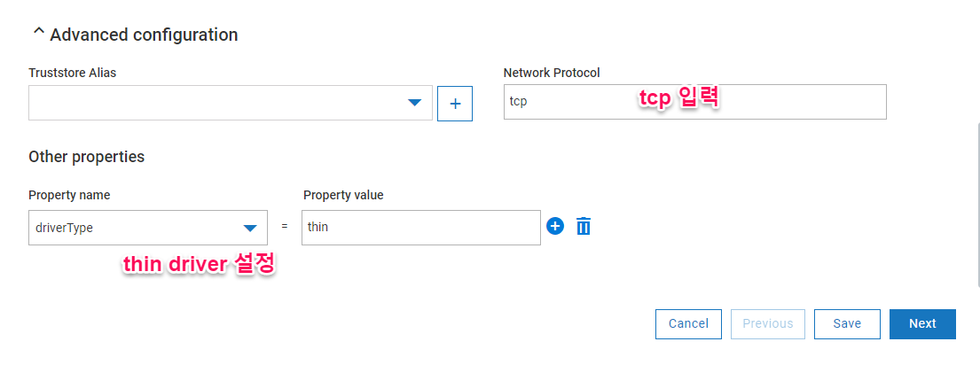Viewport: 980px width, 365px height.
Task: Collapse the Advanced configuration section chevron
Action: point(38,34)
